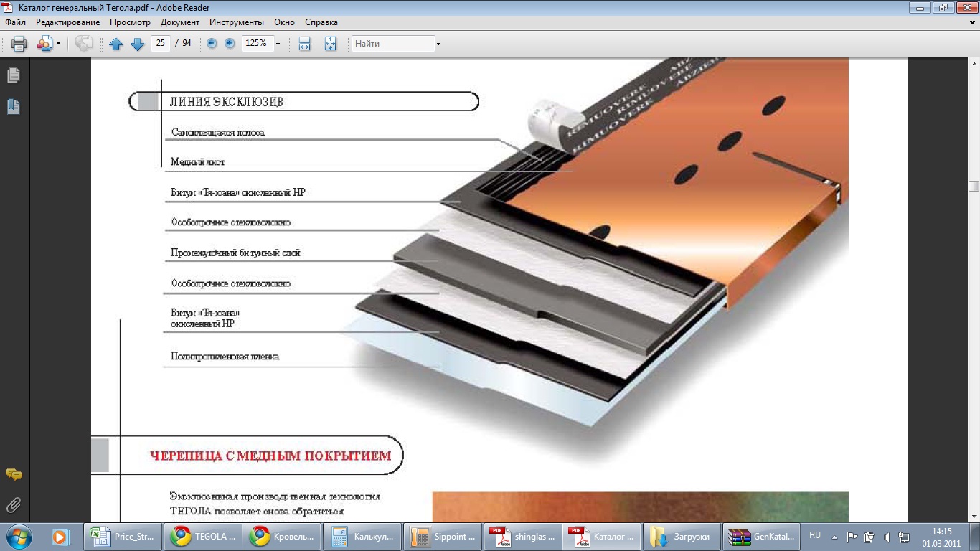Click the Print icon in toolbar
980x551 pixels.
point(19,44)
